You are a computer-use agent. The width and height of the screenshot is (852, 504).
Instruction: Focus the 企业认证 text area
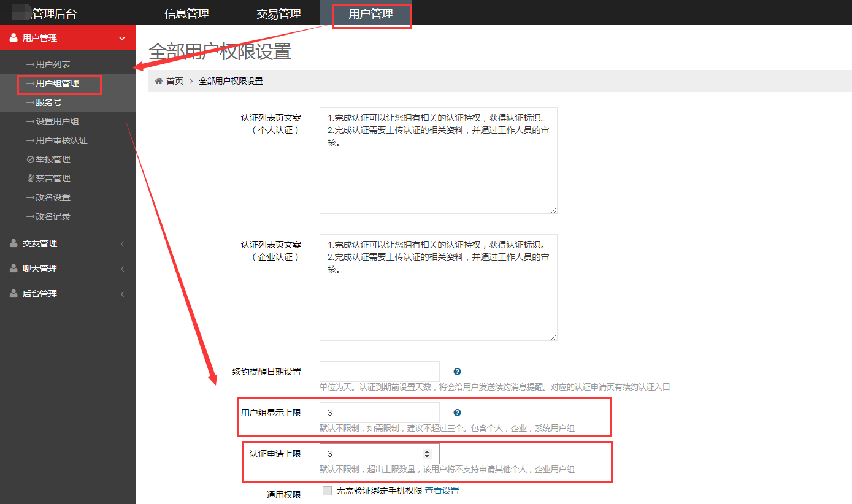[x=439, y=288]
